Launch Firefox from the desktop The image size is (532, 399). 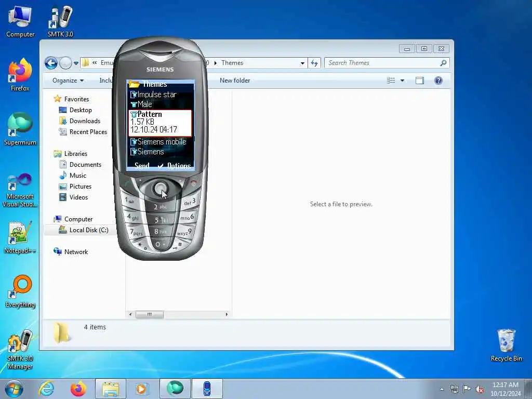[20, 75]
